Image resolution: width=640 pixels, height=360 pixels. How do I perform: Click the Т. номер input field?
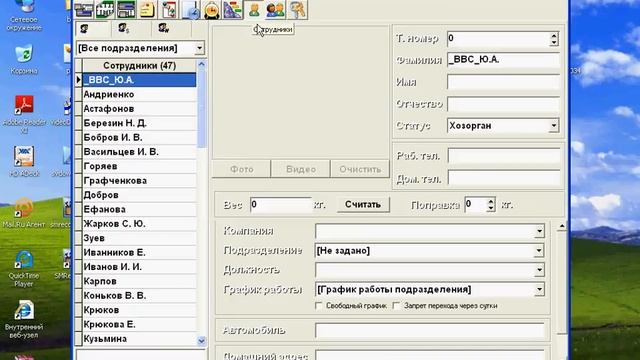pyautogui.click(x=498, y=39)
